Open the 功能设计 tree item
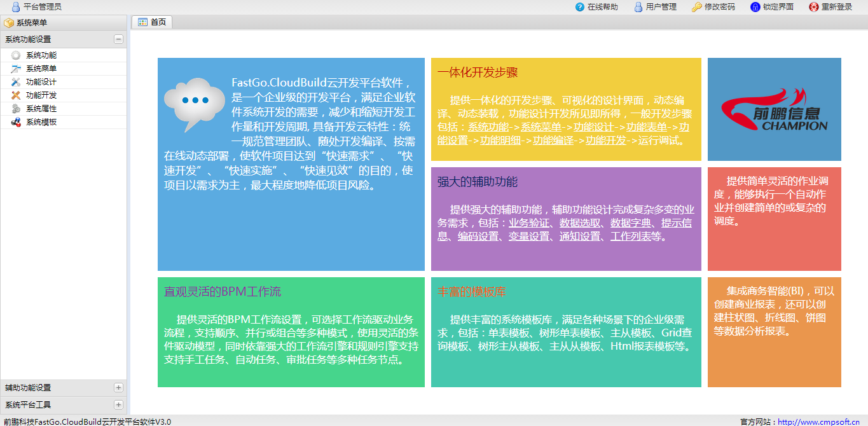 click(x=41, y=82)
